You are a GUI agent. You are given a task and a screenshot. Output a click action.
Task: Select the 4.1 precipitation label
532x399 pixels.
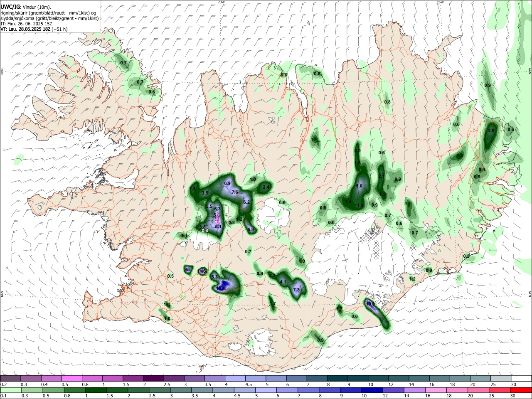tap(283, 282)
